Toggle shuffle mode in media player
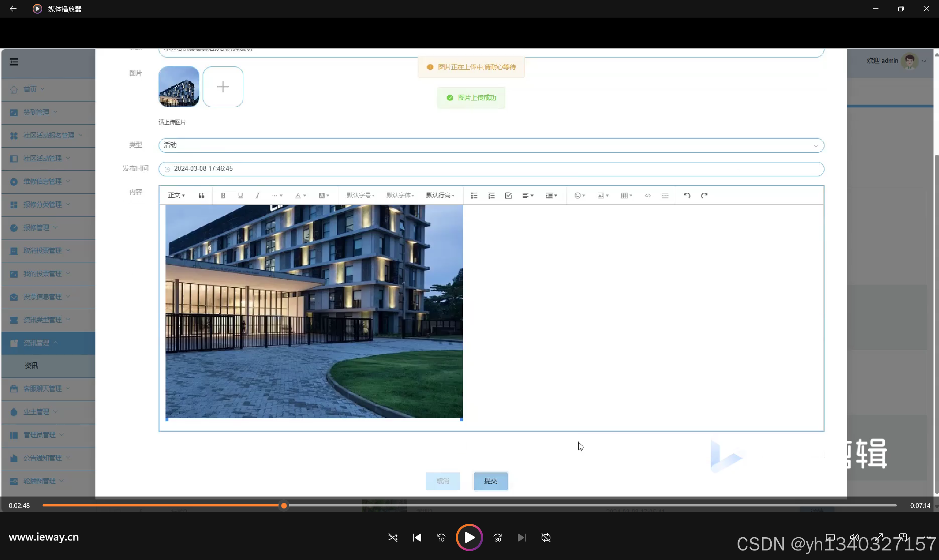The width and height of the screenshot is (939, 560). (x=393, y=538)
